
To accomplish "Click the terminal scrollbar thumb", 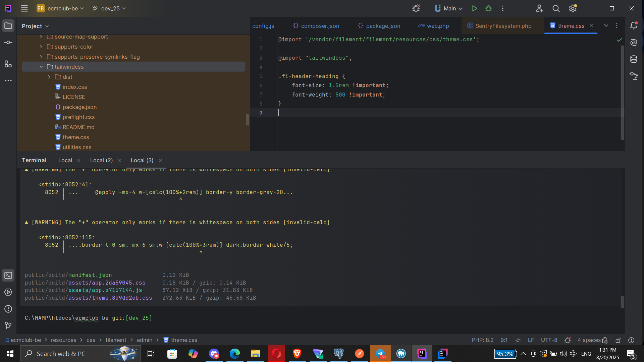I will (622, 302).
